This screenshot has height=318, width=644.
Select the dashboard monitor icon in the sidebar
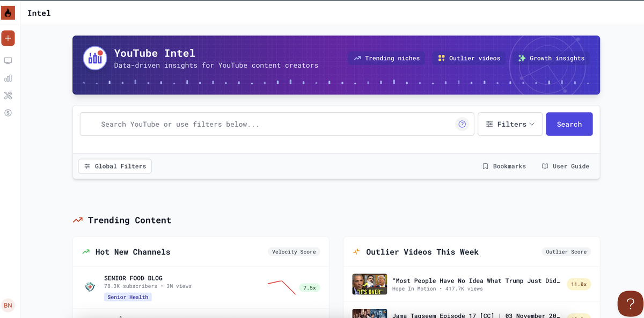pyautogui.click(x=8, y=61)
